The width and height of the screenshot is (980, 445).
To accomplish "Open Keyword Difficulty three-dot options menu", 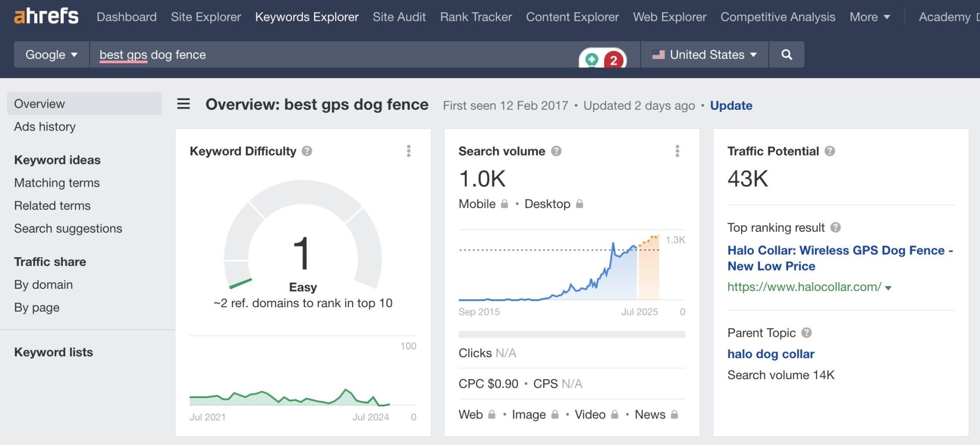I will pyautogui.click(x=408, y=151).
